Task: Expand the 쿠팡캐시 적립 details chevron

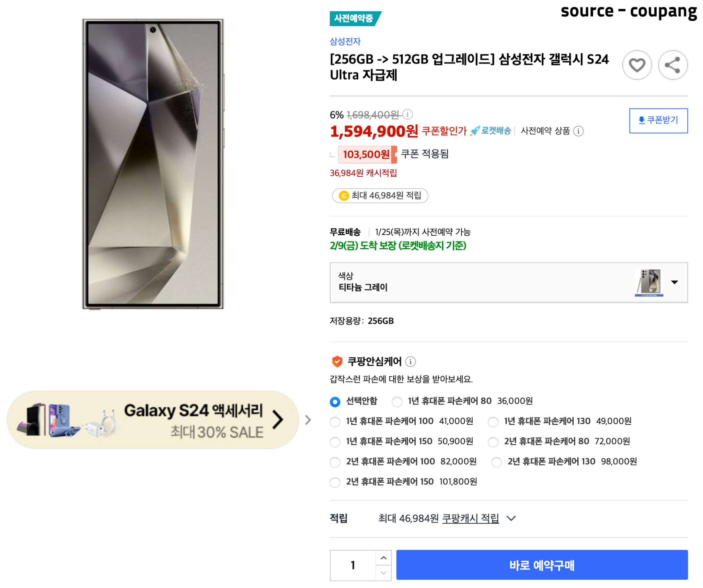Action: (511, 519)
